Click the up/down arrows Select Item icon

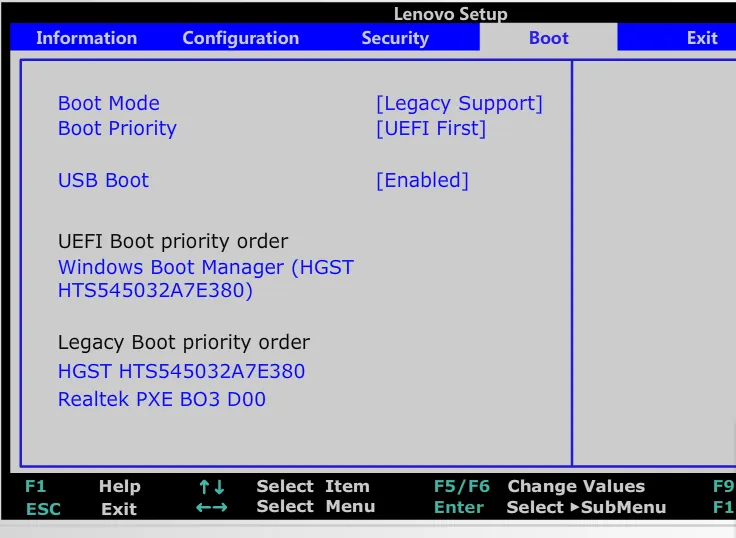212,487
